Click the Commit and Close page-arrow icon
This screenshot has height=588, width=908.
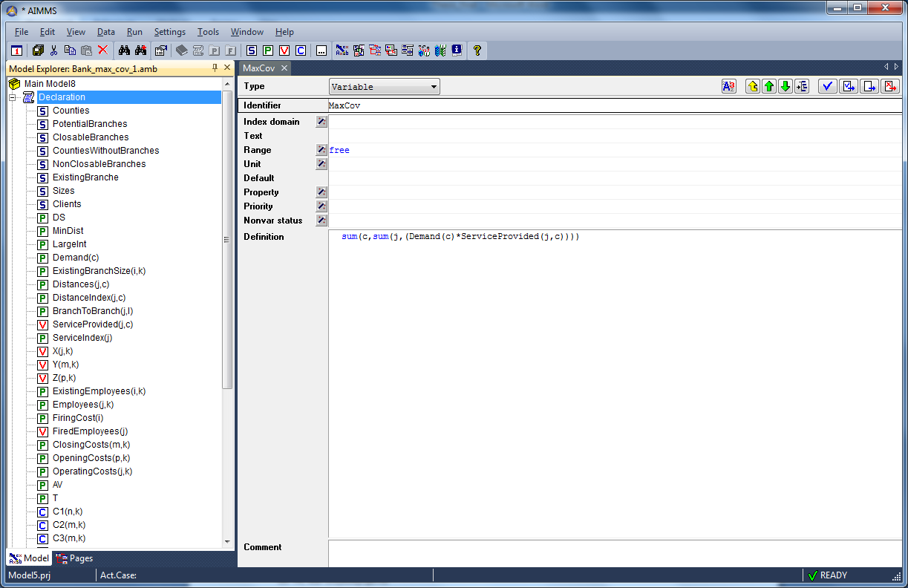coord(870,87)
